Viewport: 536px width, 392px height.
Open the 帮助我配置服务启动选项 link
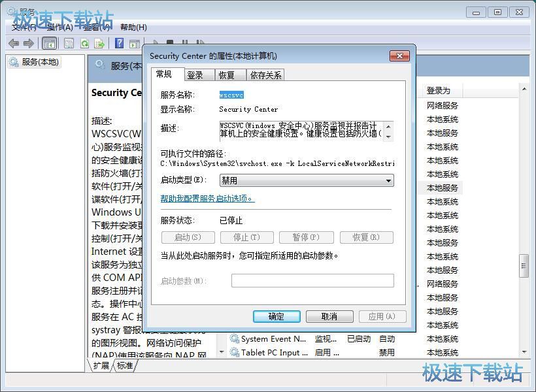[x=207, y=198]
